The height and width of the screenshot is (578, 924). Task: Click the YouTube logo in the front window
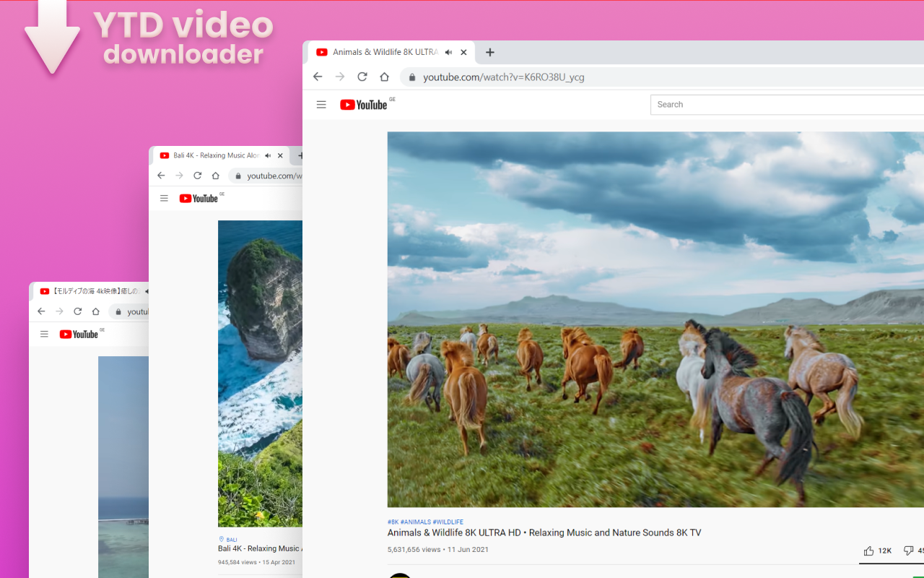[364, 105]
